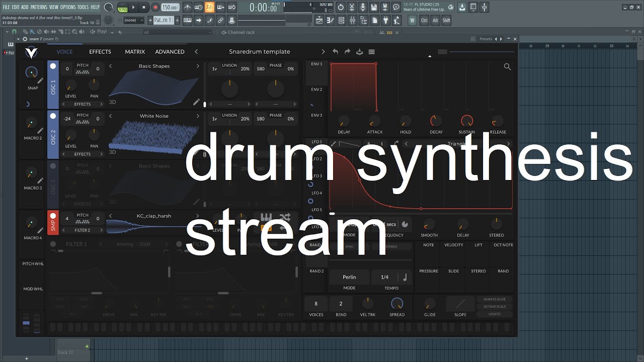
Task: Toggle the metronome icon
Action: click(187, 7)
